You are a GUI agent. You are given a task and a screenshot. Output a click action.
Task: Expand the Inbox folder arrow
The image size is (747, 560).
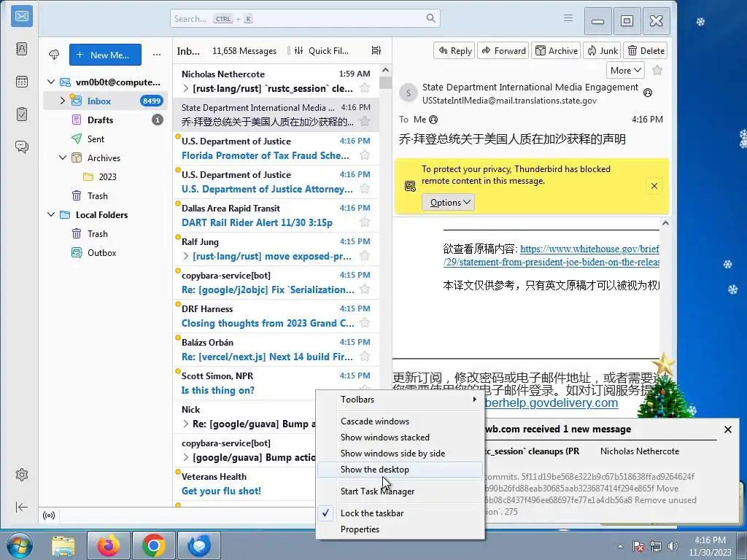pyautogui.click(x=63, y=101)
